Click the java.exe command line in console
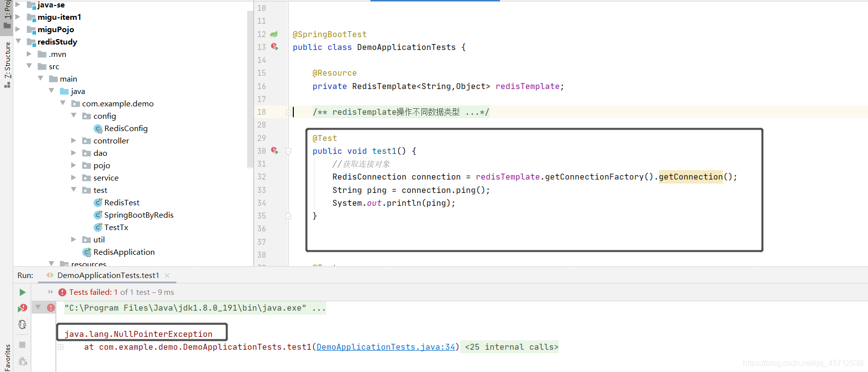868x372 pixels. (195, 308)
